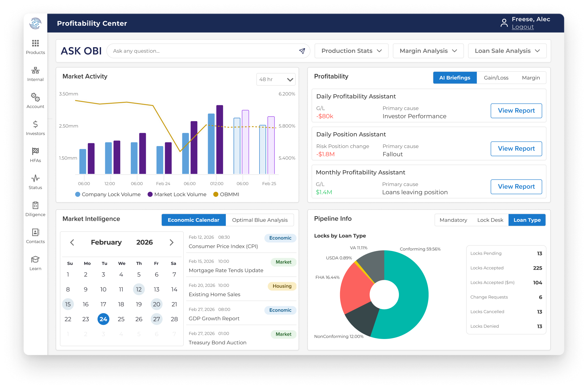Open HFAs flag icon in sidebar
This screenshot has width=588, height=389.
[35, 151]
